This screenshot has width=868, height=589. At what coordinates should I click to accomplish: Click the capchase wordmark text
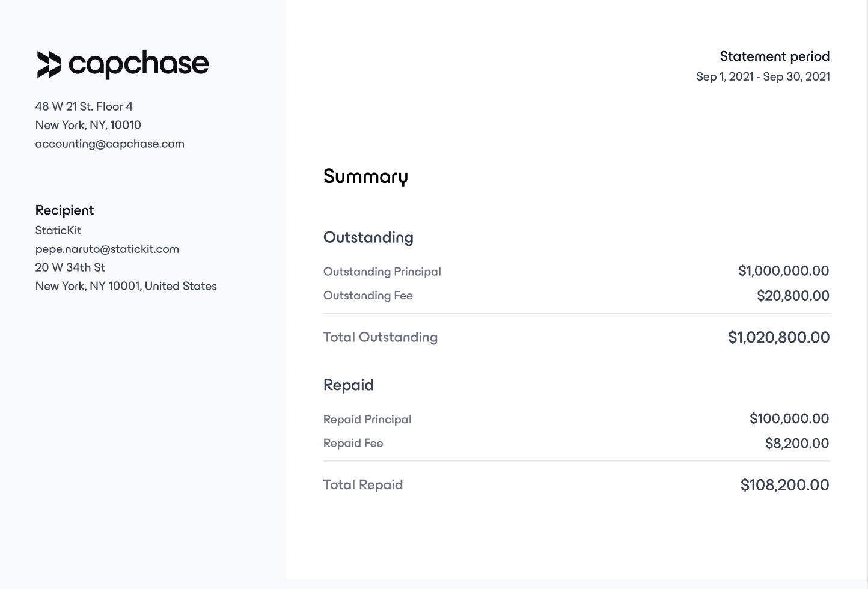click(139, 64)
